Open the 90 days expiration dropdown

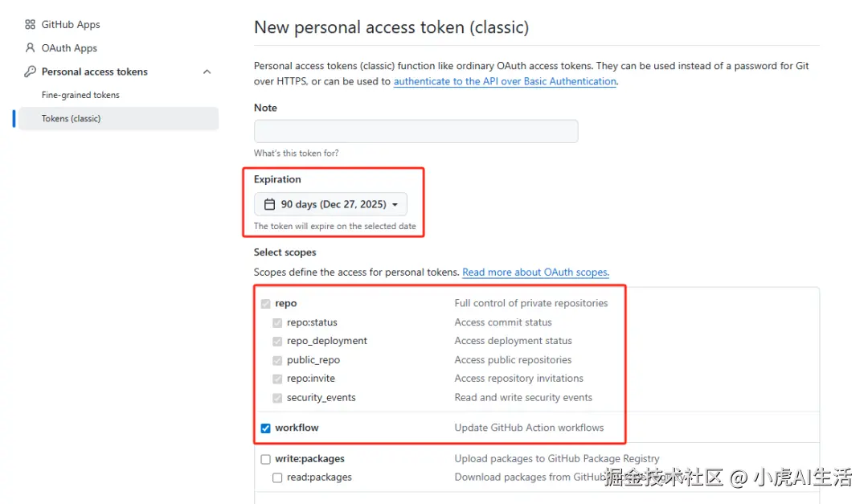[x=331, y=204]
